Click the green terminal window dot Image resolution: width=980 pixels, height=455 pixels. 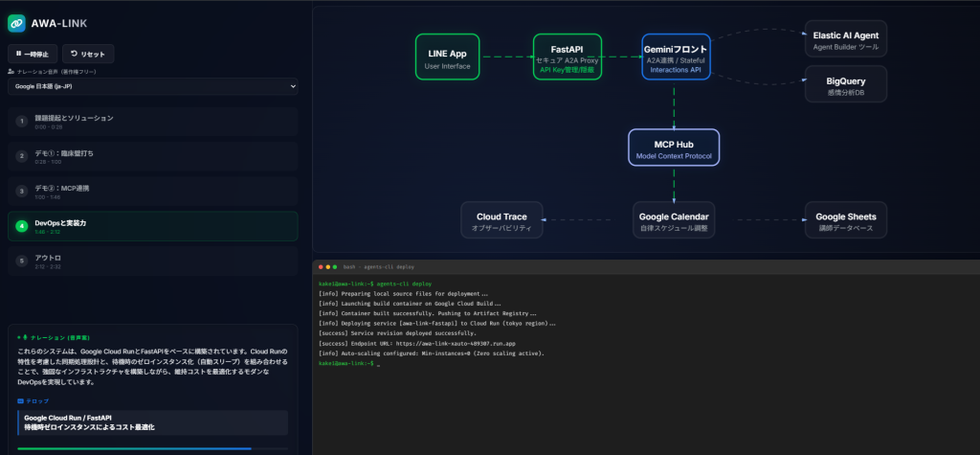coord(335,266)
